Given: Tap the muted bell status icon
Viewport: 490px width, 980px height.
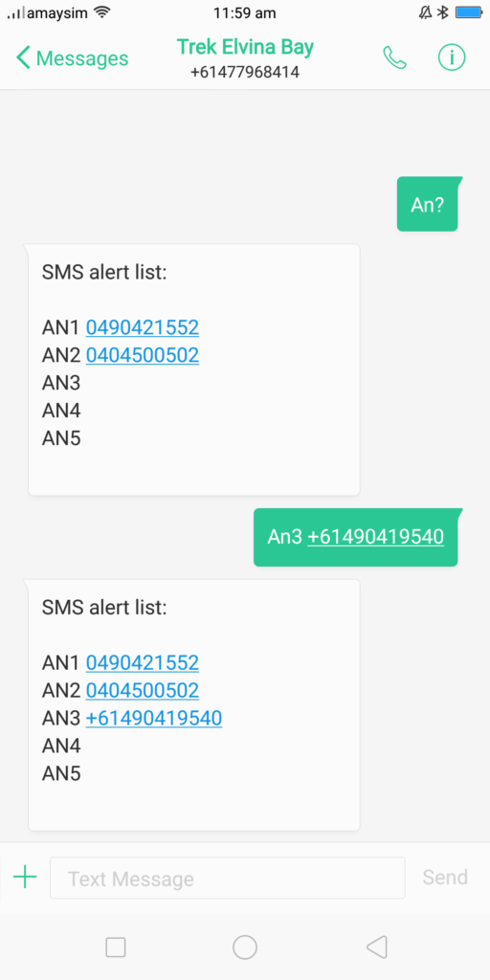Looking at the screenshot, I should click(426, 11).
